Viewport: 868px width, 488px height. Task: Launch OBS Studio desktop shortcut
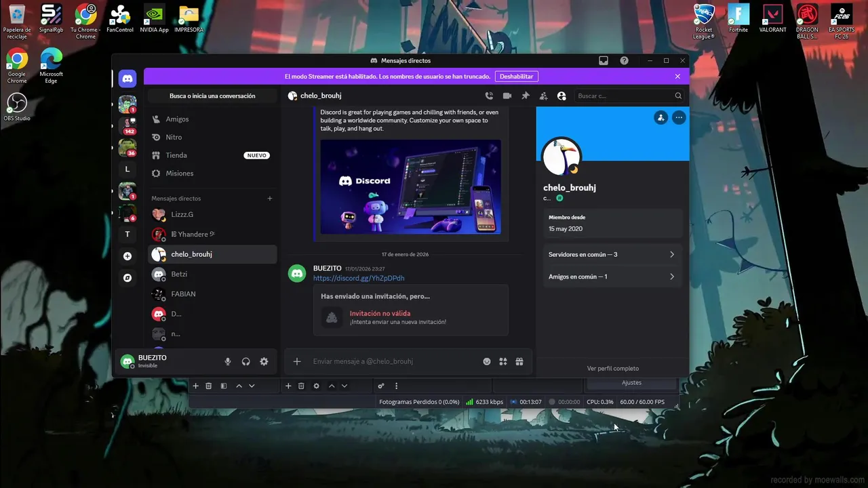(17, 107)
